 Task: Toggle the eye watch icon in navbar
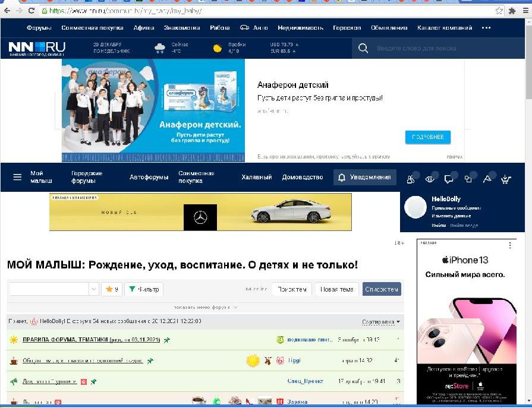coord(429,179)
